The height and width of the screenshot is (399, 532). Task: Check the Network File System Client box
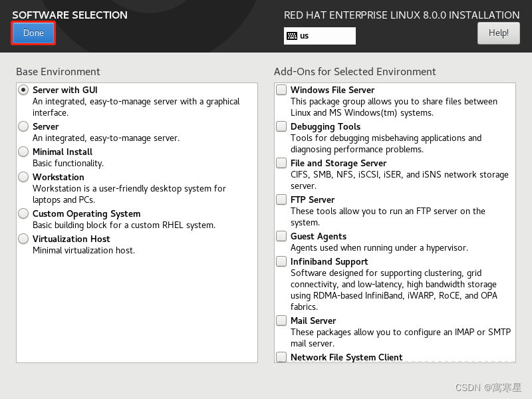pos(281,357)
